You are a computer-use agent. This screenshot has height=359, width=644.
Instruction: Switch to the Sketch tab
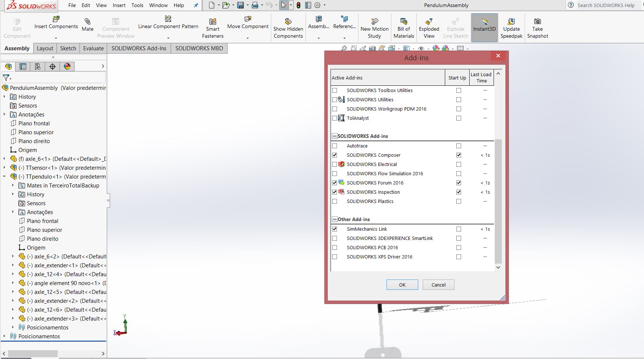pos(68,48)
